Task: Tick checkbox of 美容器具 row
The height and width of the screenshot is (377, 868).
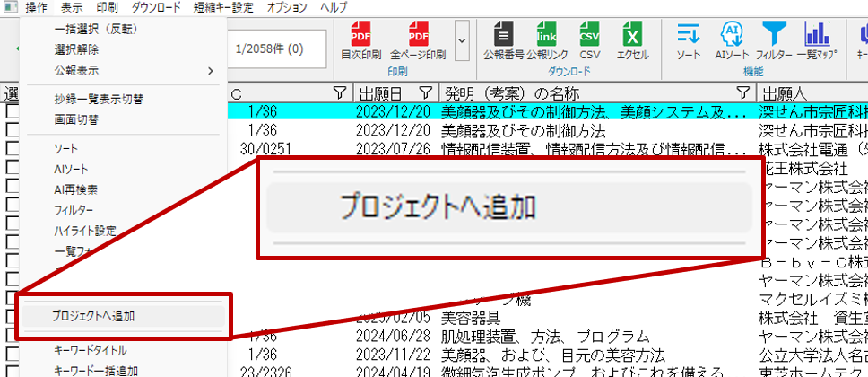Action: pos(13,318)
